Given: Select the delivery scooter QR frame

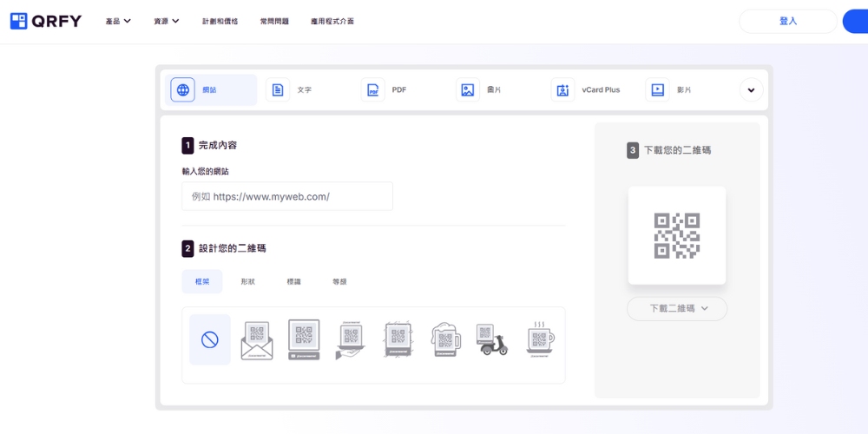Looking at the screenshot, I should point(491,340).
